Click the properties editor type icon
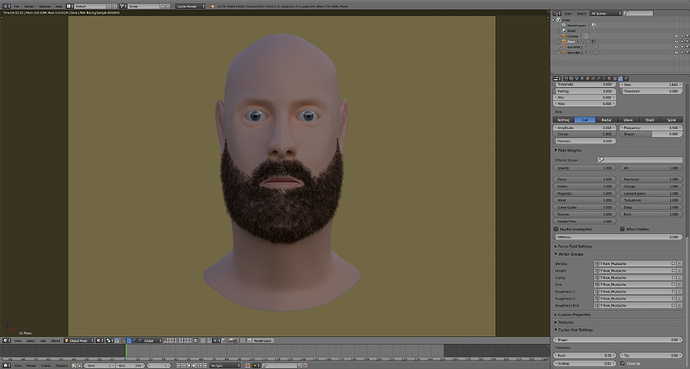The height and width of the screenshot is (369, 690). pyautogui.click(x=556, y=78)
